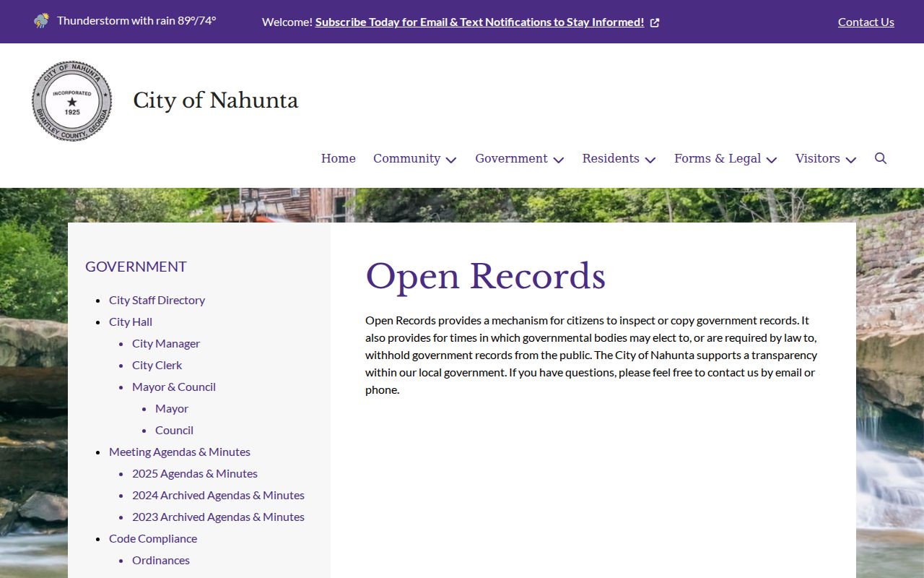Open 2025 Agendas & Minutes link
The height and width of the screenshot is (578, 924).
[x=195, y=473]
